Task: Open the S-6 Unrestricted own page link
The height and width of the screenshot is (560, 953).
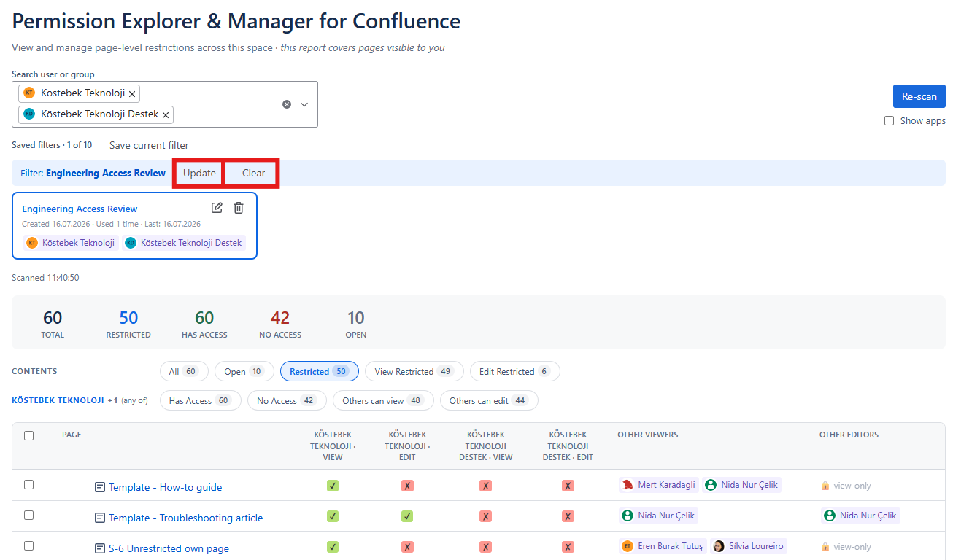Action: point(169,548)
